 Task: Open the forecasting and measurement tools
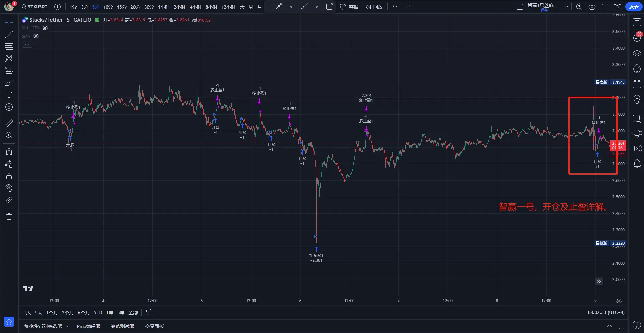tap(9, 71)
